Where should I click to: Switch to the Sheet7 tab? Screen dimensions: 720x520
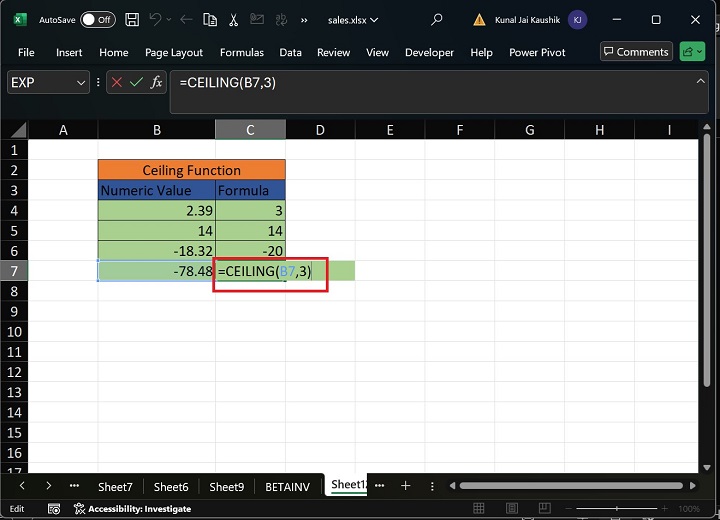[115, 486]
